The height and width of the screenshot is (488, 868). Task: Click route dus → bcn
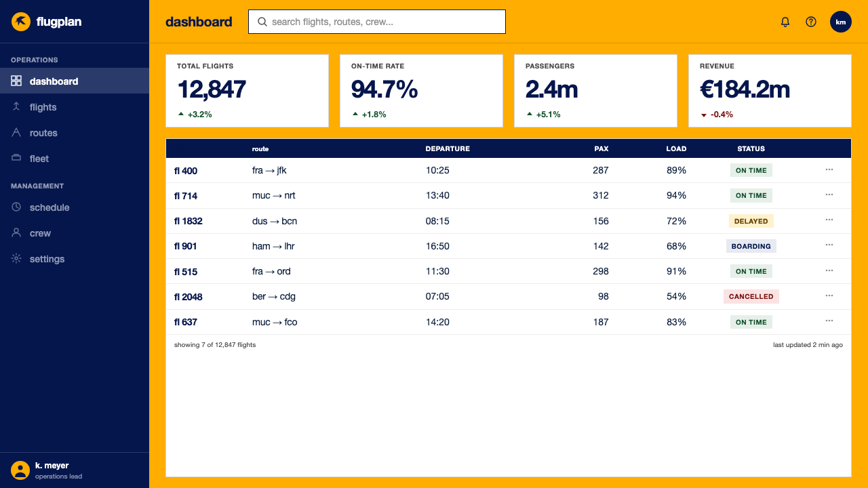coord(275,221)
